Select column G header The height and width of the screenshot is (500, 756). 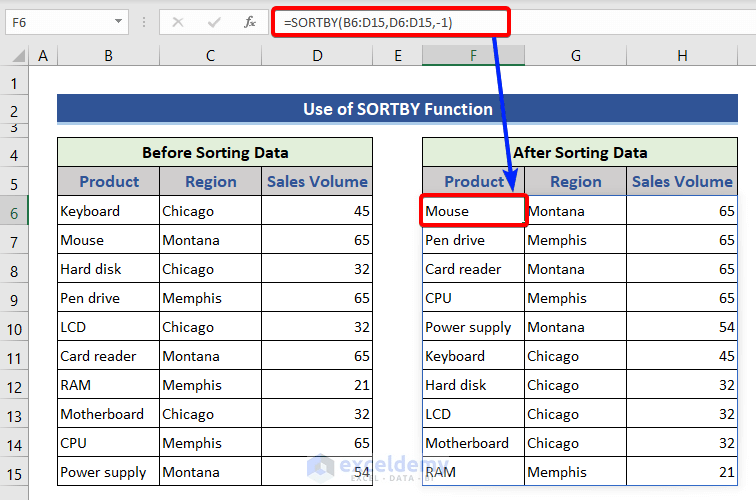(576, 56)
